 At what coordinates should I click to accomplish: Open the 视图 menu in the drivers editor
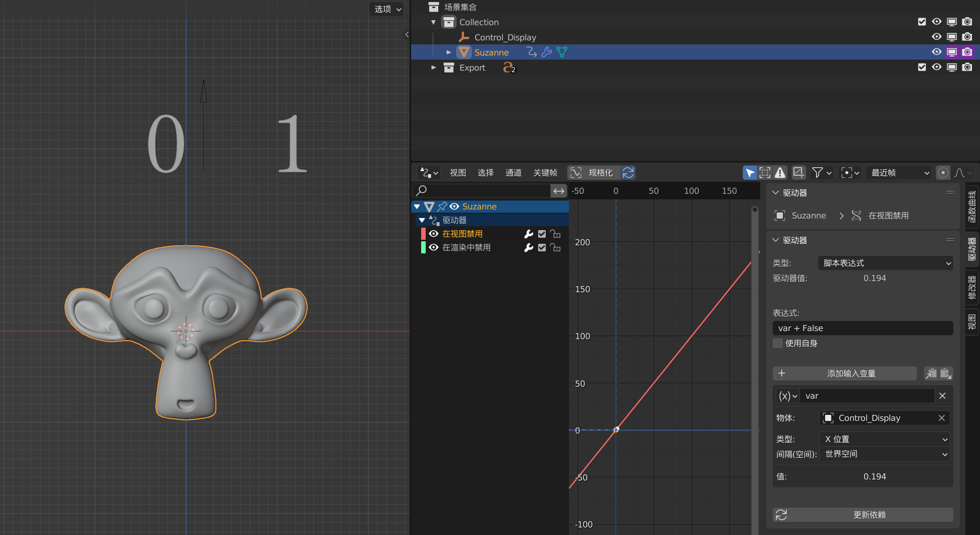click(x=457, y=173)
